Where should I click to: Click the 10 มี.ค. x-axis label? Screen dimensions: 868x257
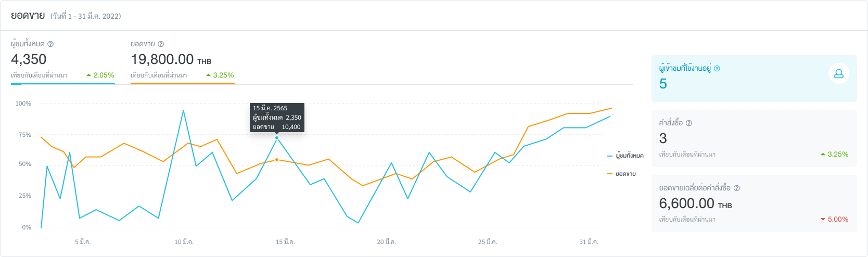184,242
